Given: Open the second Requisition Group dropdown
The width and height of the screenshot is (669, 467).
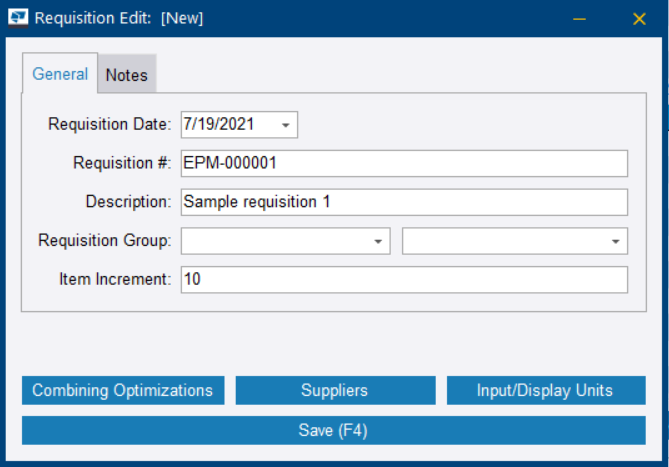Looking at the screenshot, I should click(514, 241).
